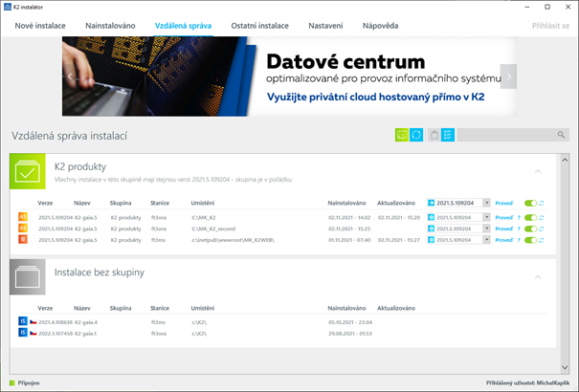Click the Datové centrum banner
The height and width of the screenshot is (392, 579).
289,76
